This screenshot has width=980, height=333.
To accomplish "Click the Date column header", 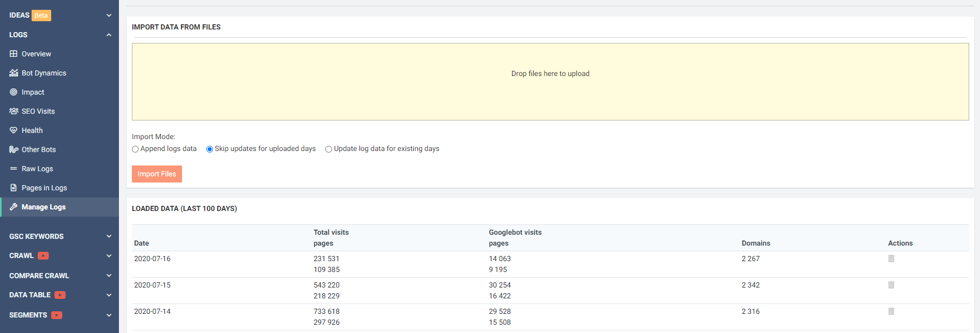I will point(141,243).
